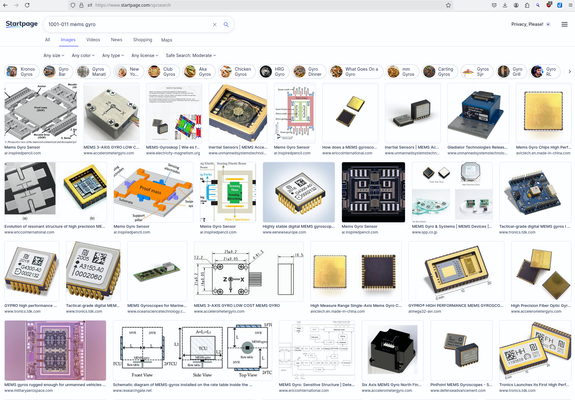Select the Chicken Gyros suggestion chip
Viewport: 575px width, 400px height.
pos(237,71)
